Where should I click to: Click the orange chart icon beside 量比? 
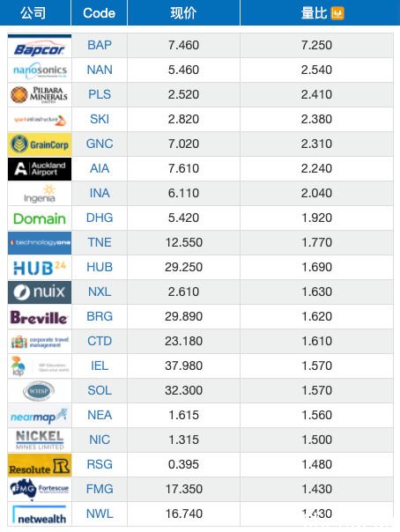click(x=337, y=13)
